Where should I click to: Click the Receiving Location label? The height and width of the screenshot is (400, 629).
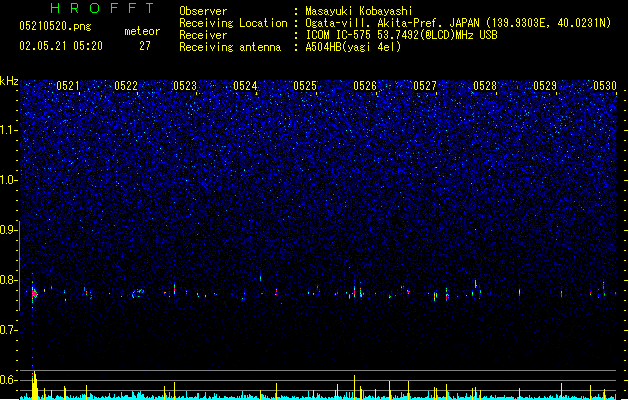233,23
